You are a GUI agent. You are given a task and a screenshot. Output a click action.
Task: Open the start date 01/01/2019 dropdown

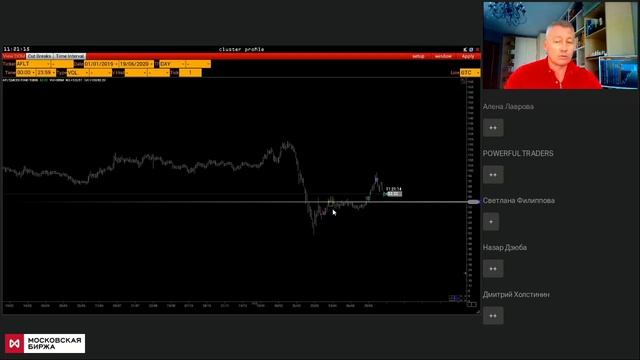point(101,64)
